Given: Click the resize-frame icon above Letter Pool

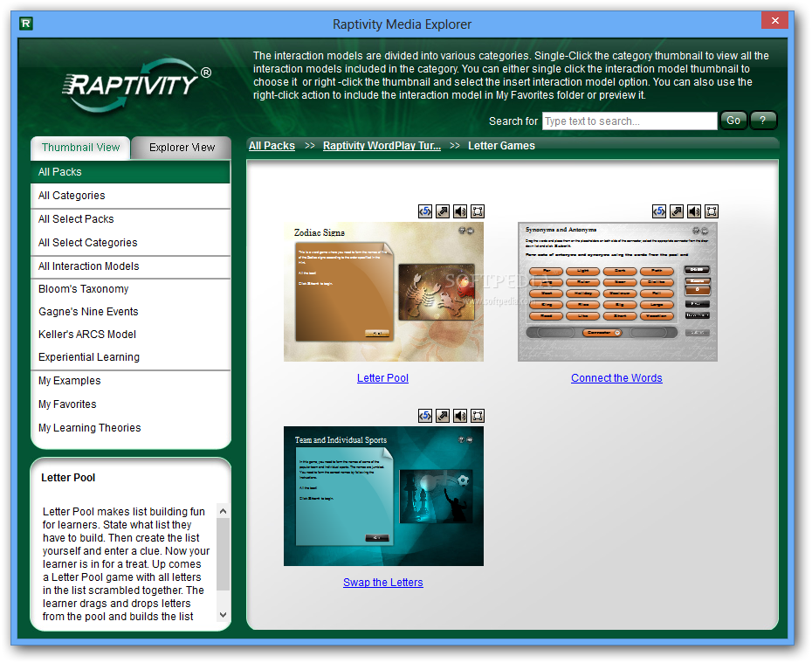Looking at the screenshot, I should tap(478, 211).
